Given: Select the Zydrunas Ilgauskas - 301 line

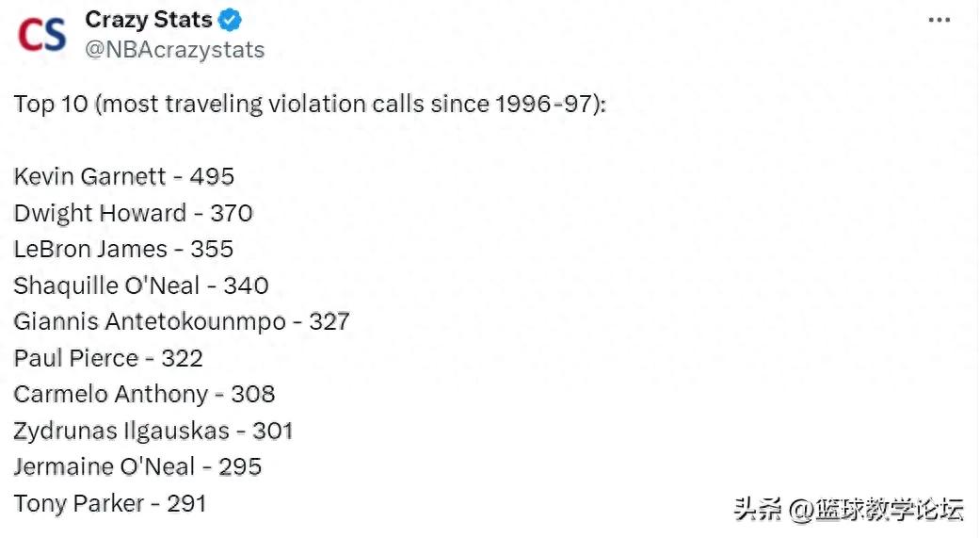Looking at the screenshot, I should (153, 431).
